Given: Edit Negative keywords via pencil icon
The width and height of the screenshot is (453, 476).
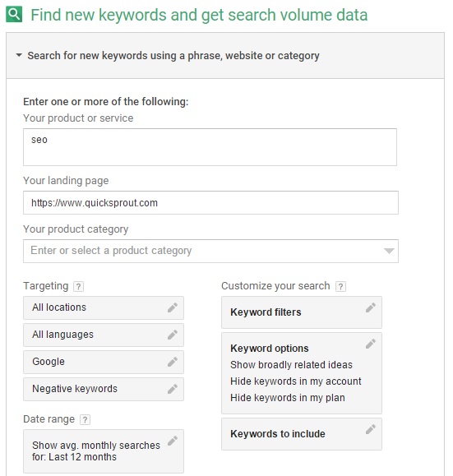Looking at the screenshot, I should tap(173, 389).
